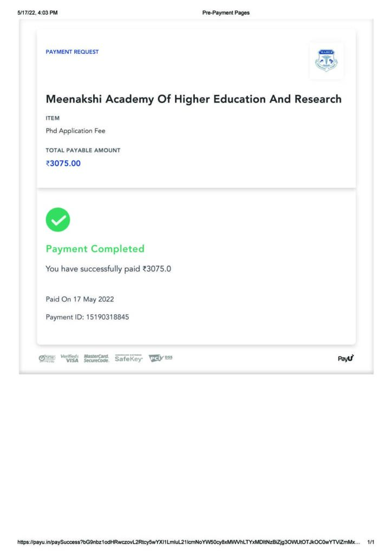This screenshot has height=555, width=392.
Task: Click the Phd Application Fee item
Action: pos(75,131)
